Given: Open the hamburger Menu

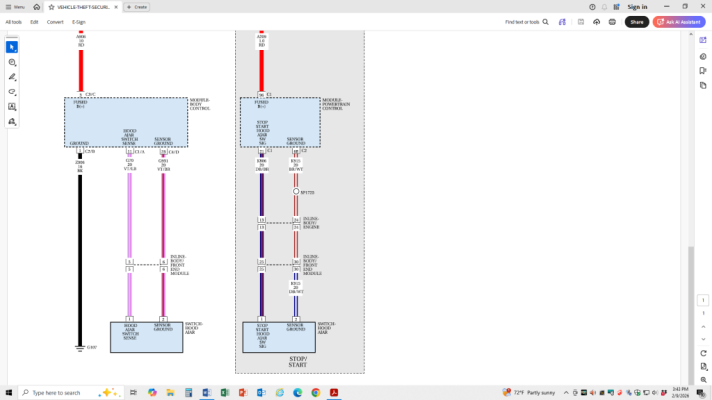Looking at the screenshot, I should [15, 7].
